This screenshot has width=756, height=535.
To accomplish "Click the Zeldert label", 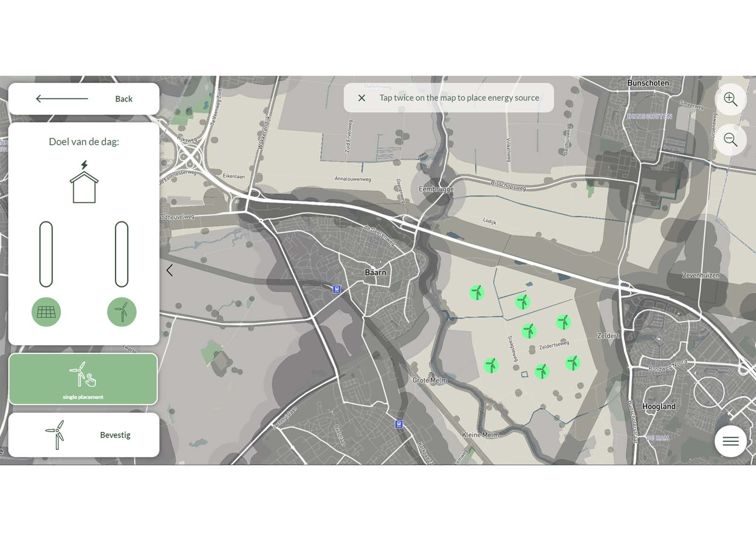I will tap(608, 336).
